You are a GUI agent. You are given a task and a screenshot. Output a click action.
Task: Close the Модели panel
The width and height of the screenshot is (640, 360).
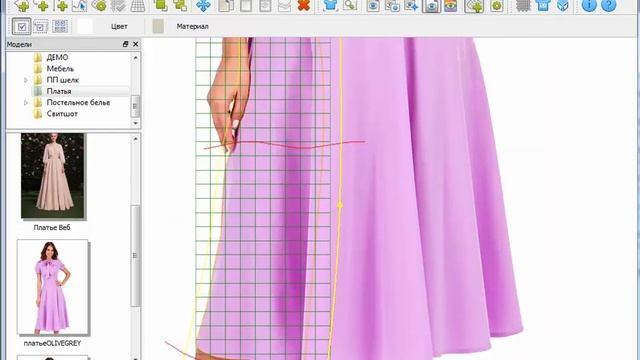pos(136,44)
